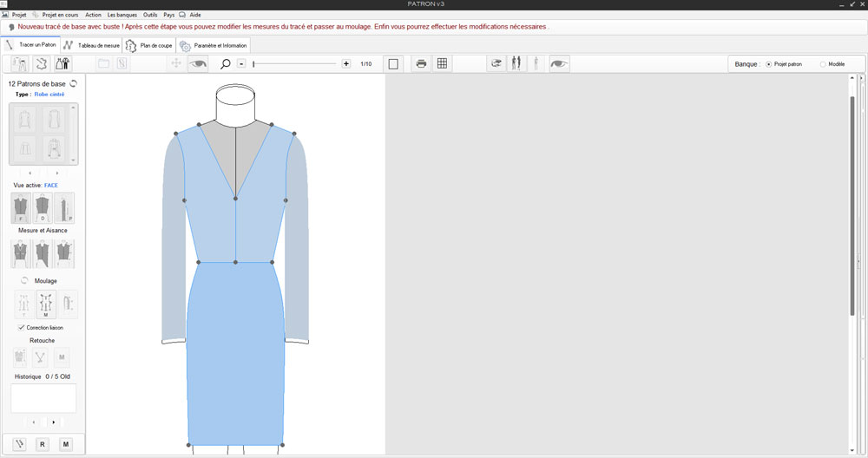The height and width of the screenshot is (458, 868).
Task: Select the back view icon marked D
Action: tap(43, 208)
